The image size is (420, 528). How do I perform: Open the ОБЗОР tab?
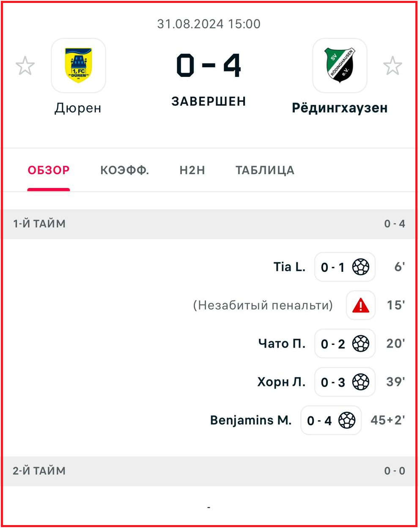coord(49,170)
